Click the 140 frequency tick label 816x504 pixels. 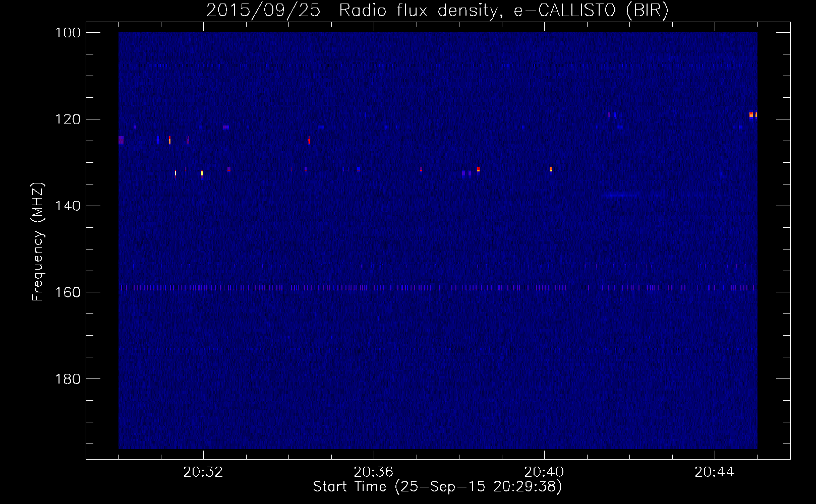(68, 206)
